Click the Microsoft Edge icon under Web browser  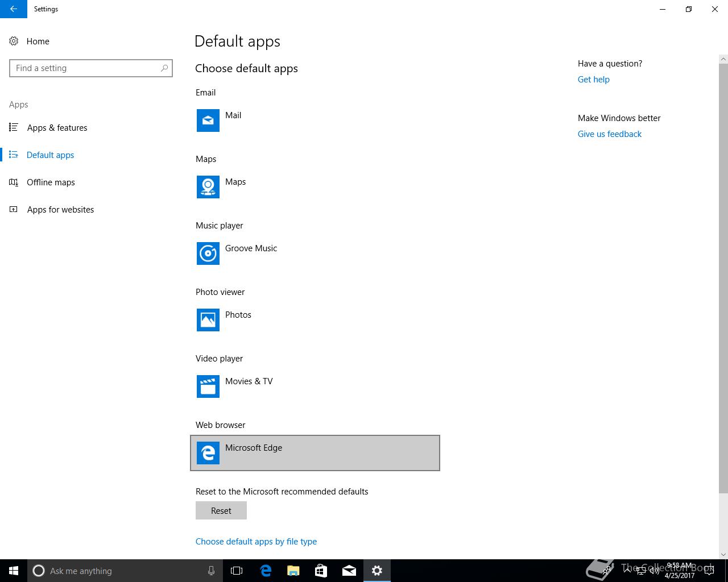(x=208, y=453)
